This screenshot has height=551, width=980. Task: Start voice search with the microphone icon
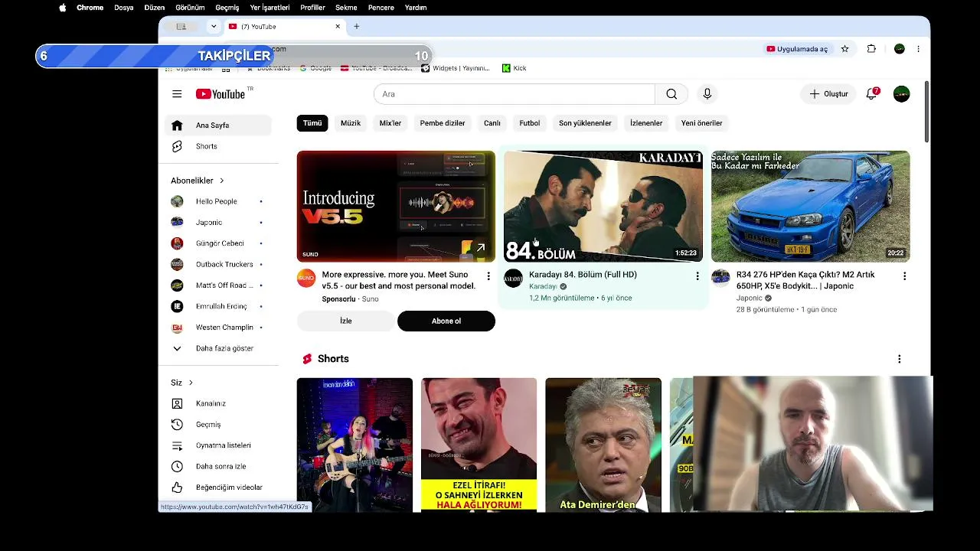click(707, 94)
